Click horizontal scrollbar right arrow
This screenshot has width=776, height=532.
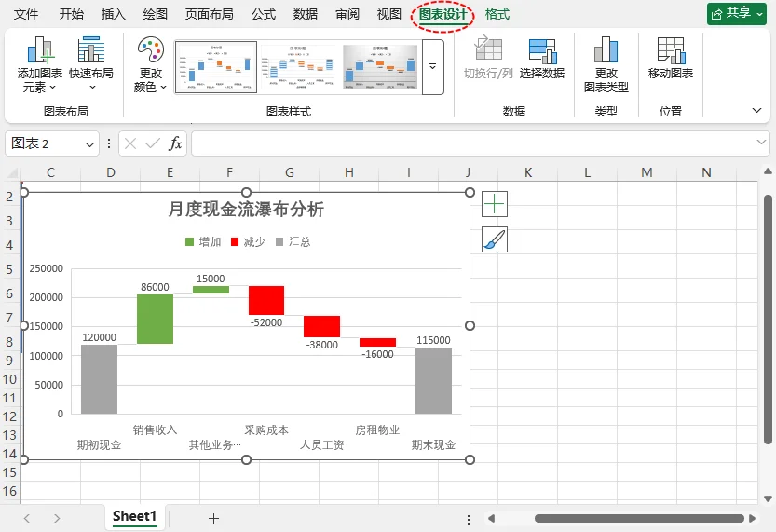click(x=753, y=519)
